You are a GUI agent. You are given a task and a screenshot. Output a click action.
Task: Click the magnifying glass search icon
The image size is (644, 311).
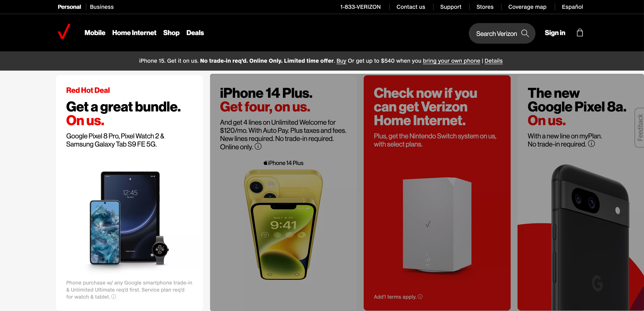pyautogui.click(x=525, y=33)
